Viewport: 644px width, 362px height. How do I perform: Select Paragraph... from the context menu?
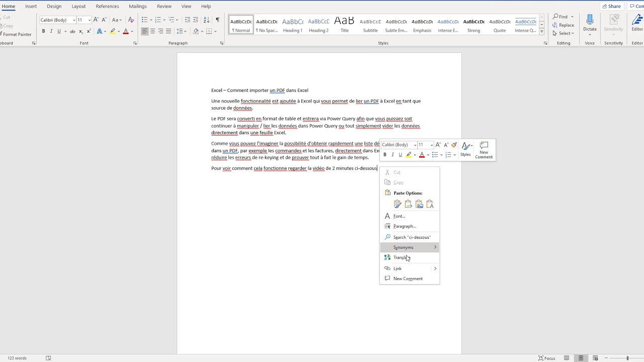pos(410,226)
